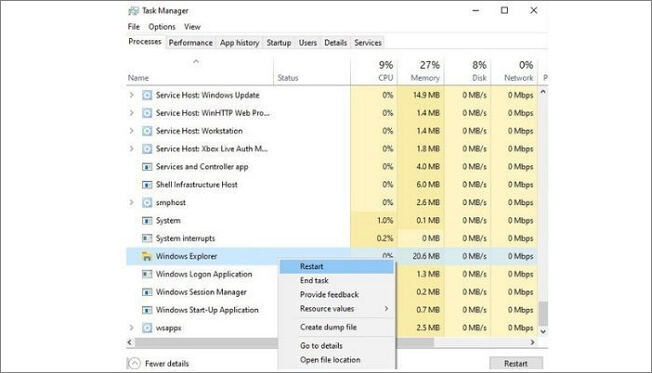Expand Service Host: Windows Update group
The height and width of the screenshot is (373, 652).
[131, 95]
